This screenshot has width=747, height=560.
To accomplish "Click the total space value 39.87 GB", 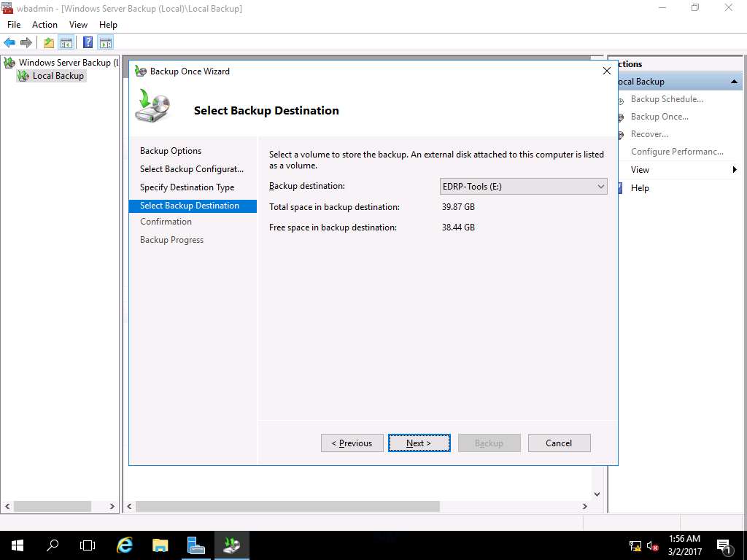I will [x=458, y=207].
